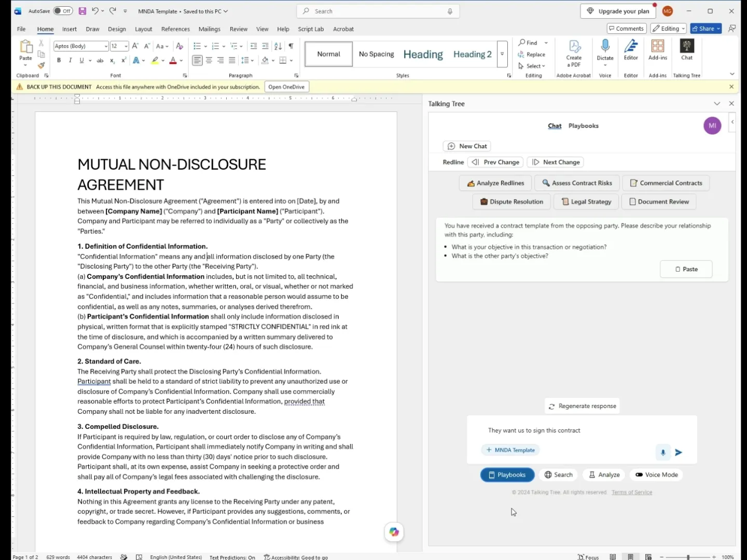The width and height of the screenshot is (747, 560).
Task: Open the Editing mode dropdown
Action: point(669,29)
